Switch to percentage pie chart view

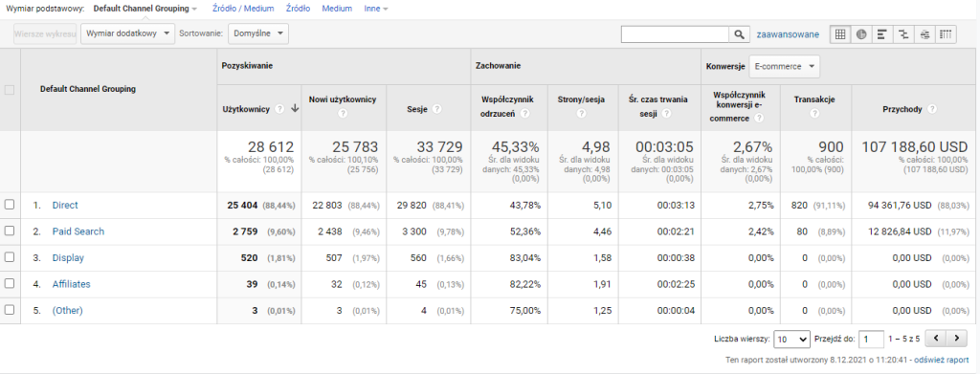tap(861, 34)
